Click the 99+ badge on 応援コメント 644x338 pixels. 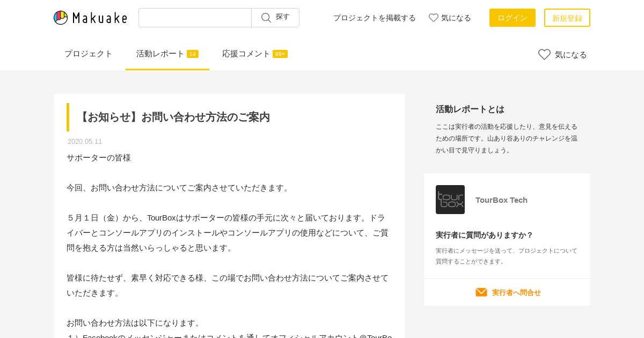tap(280, 54)
